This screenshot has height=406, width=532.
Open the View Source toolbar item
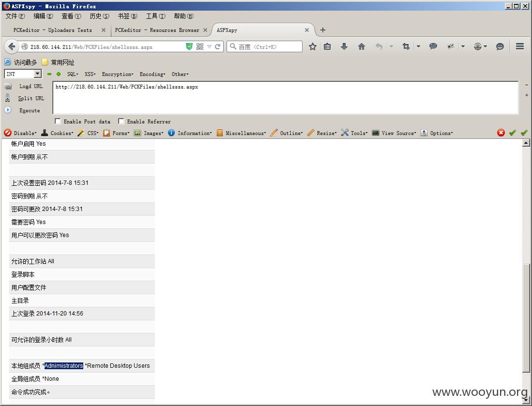(x=394, y=133)
